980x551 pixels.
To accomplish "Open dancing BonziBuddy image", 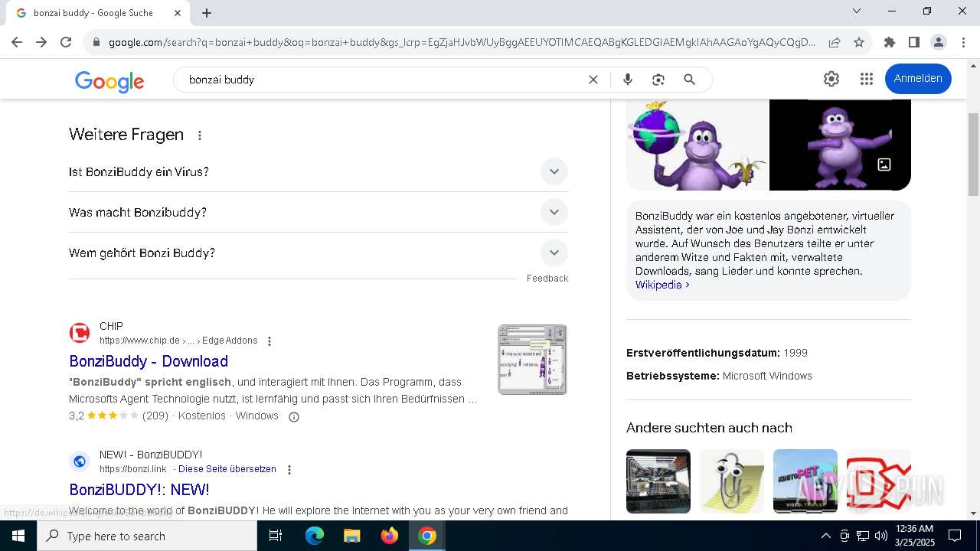I will pyautogui.click(x=840, y=145).
